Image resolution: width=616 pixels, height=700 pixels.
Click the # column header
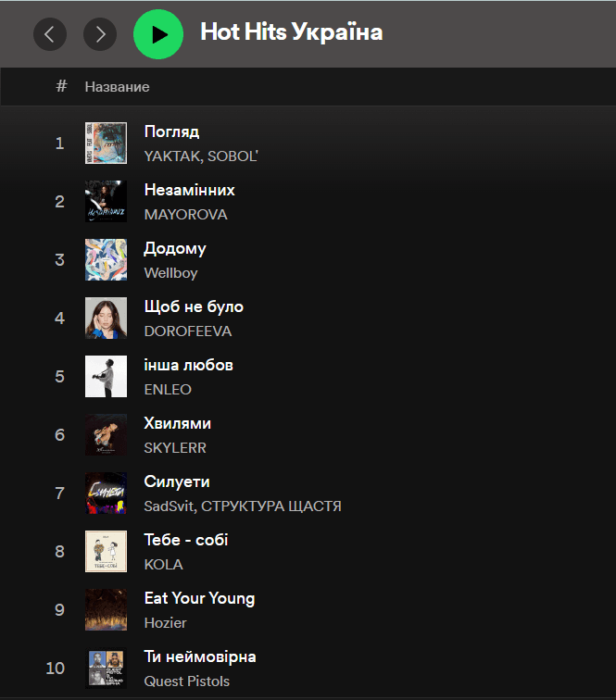(61, 86)
